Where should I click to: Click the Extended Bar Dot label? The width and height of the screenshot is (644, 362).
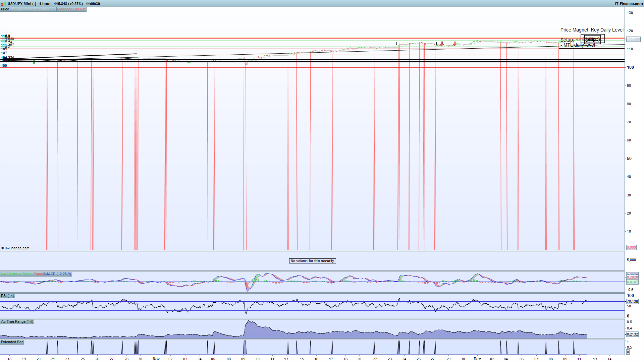coord(71,9)
